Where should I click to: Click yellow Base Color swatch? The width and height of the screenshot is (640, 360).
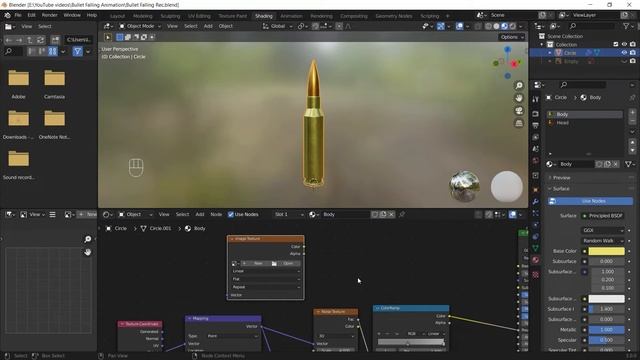pyautogui.click(x=606, y=251)
